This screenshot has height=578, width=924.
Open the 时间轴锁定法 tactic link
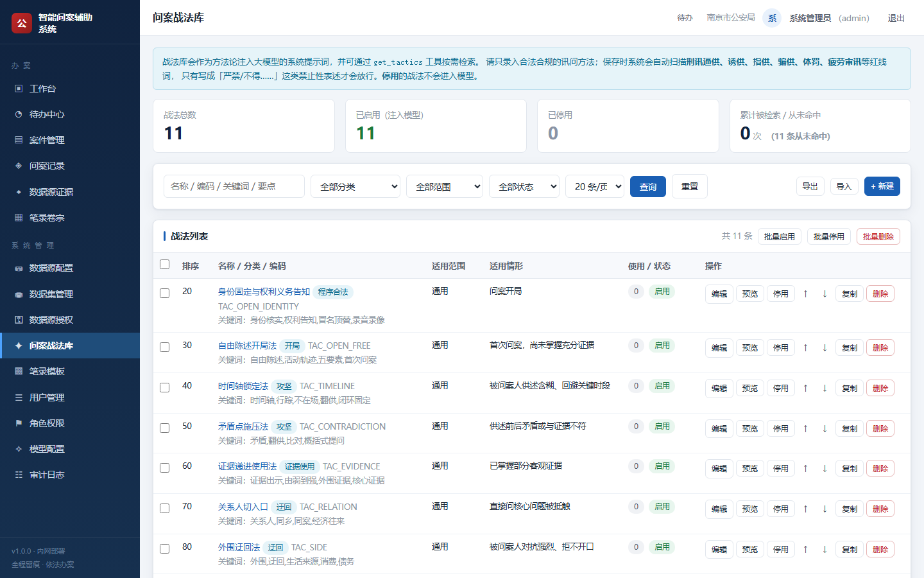(243, 386)
